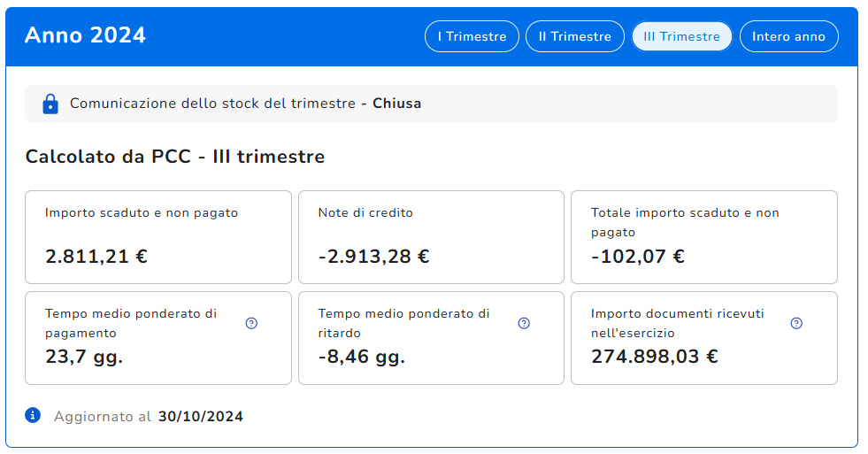
Task: Click the active III Trimestre tab
Action: [x=681, y=36]
